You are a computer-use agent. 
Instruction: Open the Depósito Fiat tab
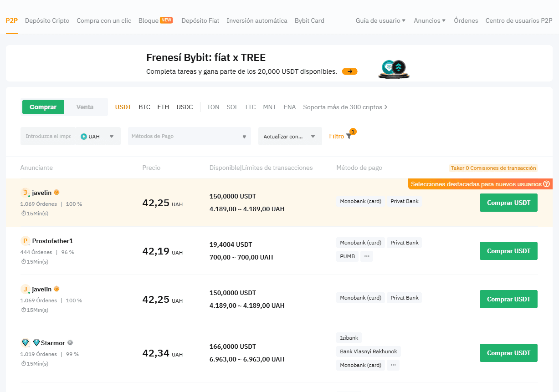[200, 20]
